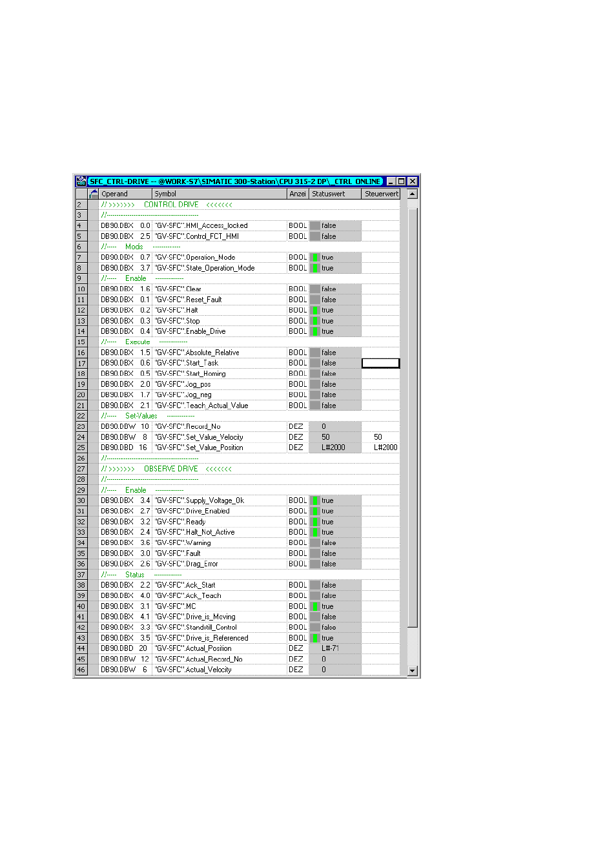Select row header number 24
Viewport: 616px width, 844px height.
81,437
